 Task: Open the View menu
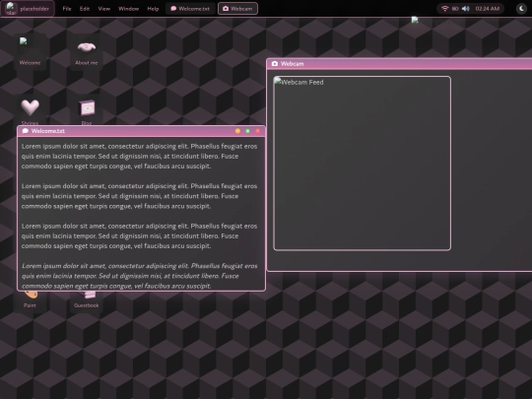(103, 9)
